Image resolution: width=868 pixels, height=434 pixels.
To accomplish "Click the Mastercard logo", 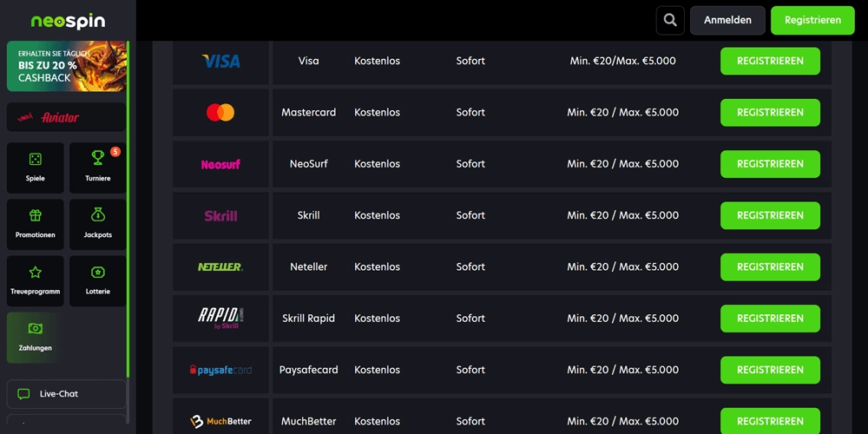I will pos(220,112).
